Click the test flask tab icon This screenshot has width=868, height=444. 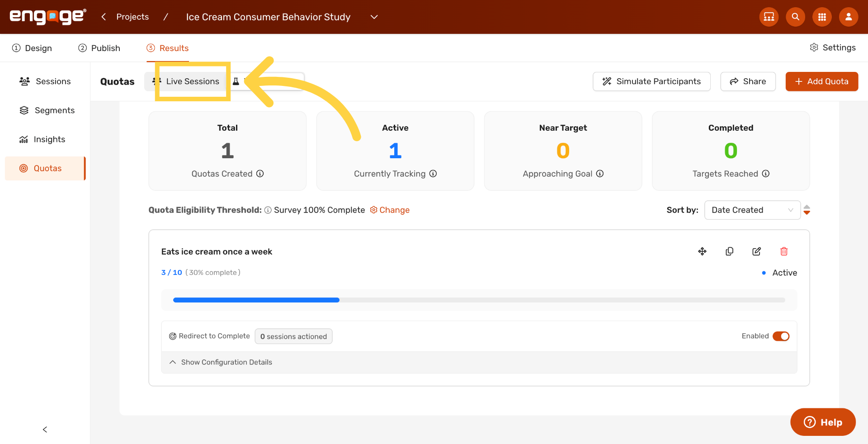(x=236, y=81)
